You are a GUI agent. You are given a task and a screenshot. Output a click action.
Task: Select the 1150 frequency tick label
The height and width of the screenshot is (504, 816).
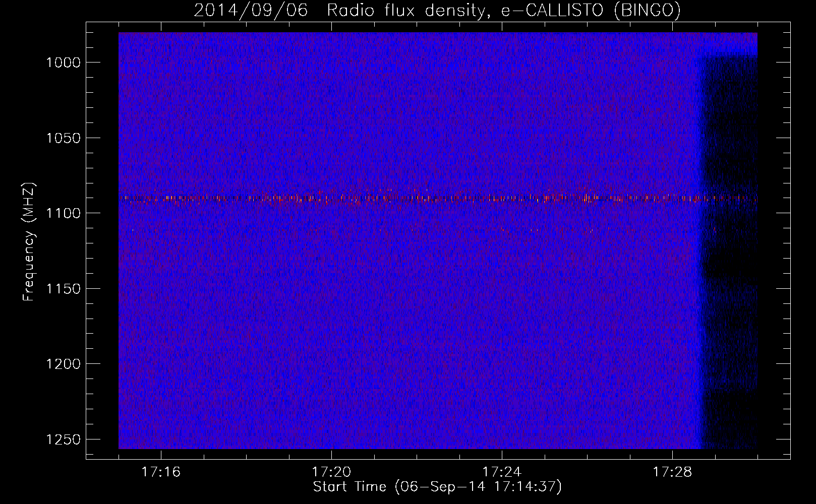[63, 289]
